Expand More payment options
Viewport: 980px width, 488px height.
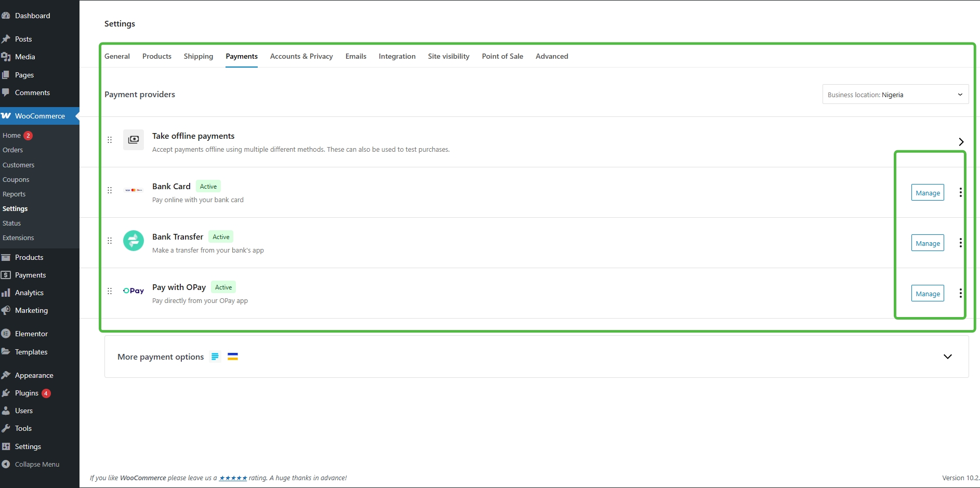[x=948, y=357]
